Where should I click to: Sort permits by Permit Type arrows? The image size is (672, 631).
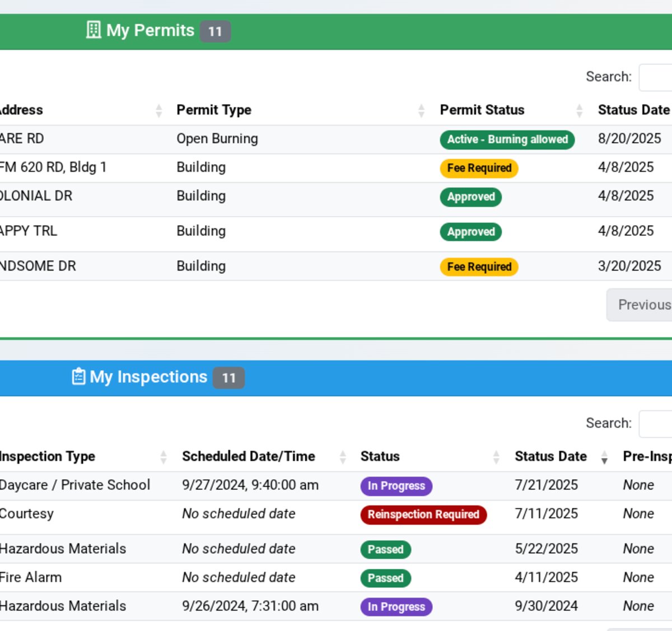421,111
